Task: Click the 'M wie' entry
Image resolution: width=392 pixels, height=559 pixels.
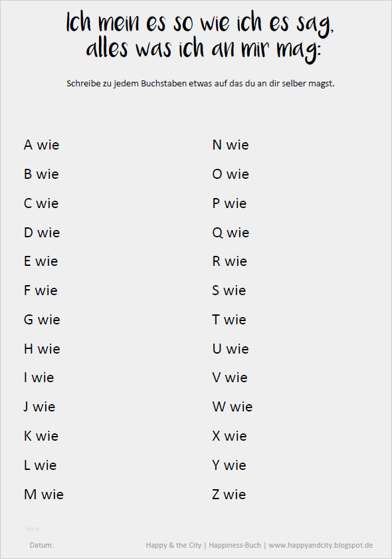Action: pyautogui.click(x=43, y=495)
